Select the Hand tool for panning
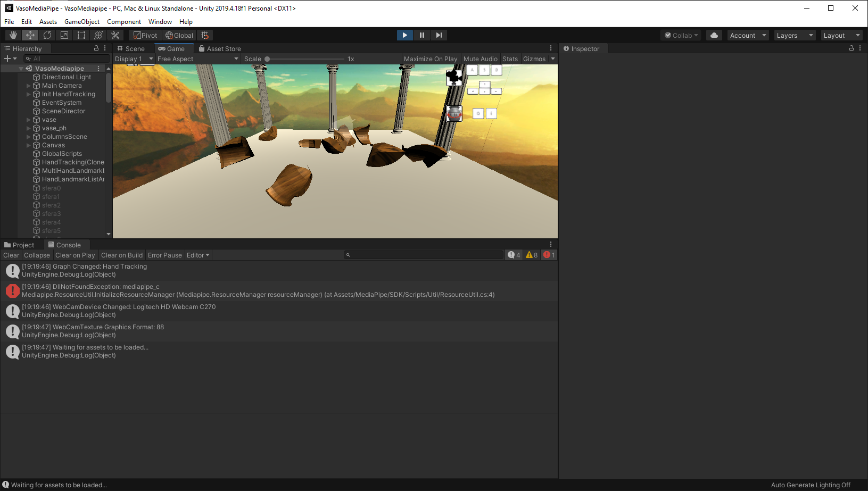The image size is (868, 491). pos(13,35)
